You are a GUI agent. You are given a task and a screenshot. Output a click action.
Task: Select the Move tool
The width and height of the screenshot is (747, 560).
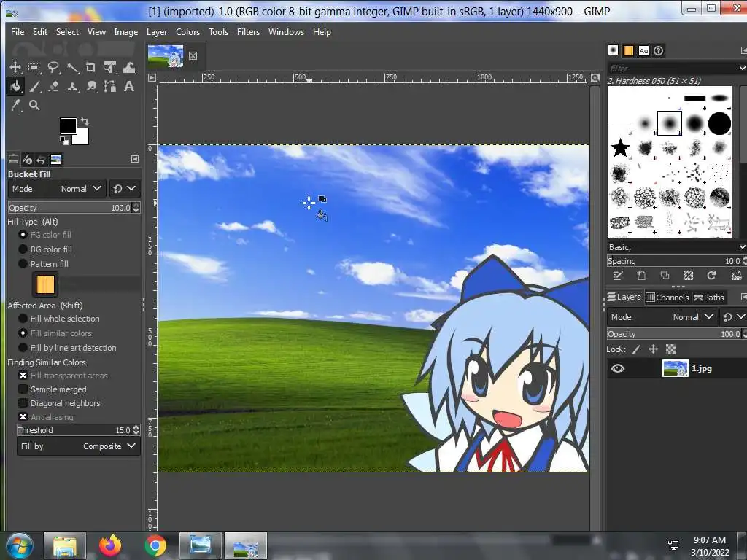pos(15,68)
